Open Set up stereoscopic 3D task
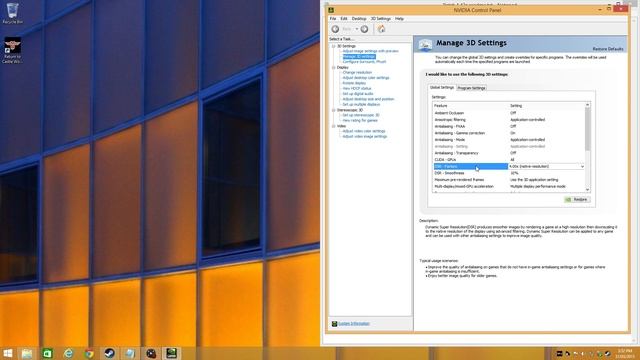 coord(361,115)
